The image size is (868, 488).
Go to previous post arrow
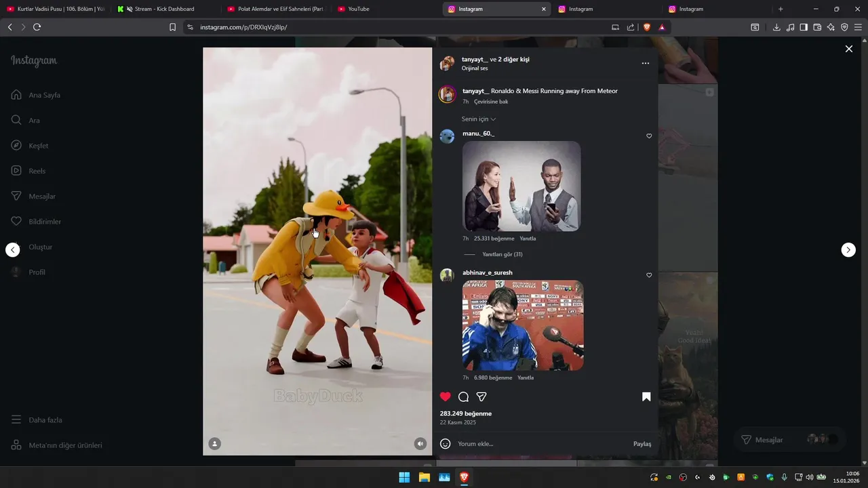pos(12,249)
